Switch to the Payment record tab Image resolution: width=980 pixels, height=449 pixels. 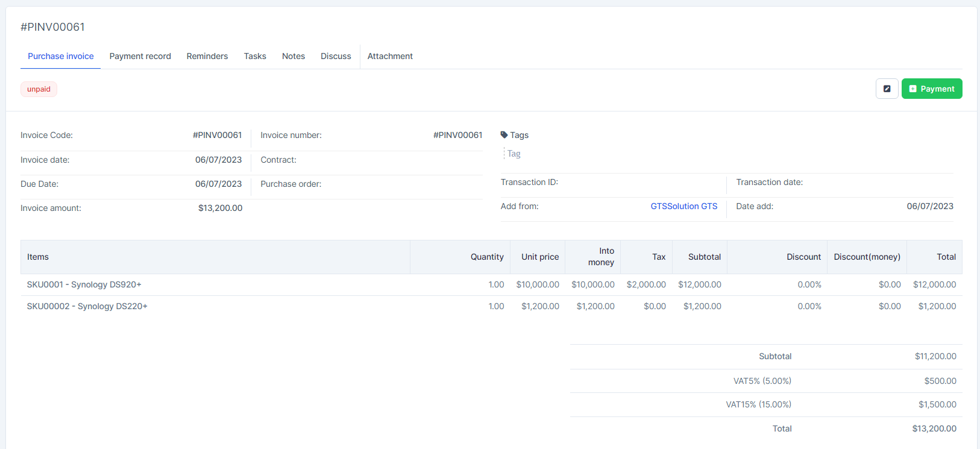(140, 56)
